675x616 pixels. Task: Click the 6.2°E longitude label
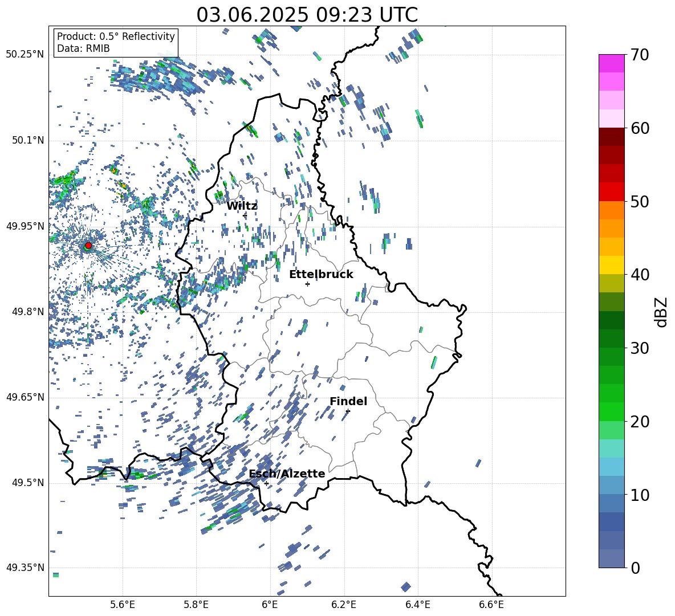[344, 605]
